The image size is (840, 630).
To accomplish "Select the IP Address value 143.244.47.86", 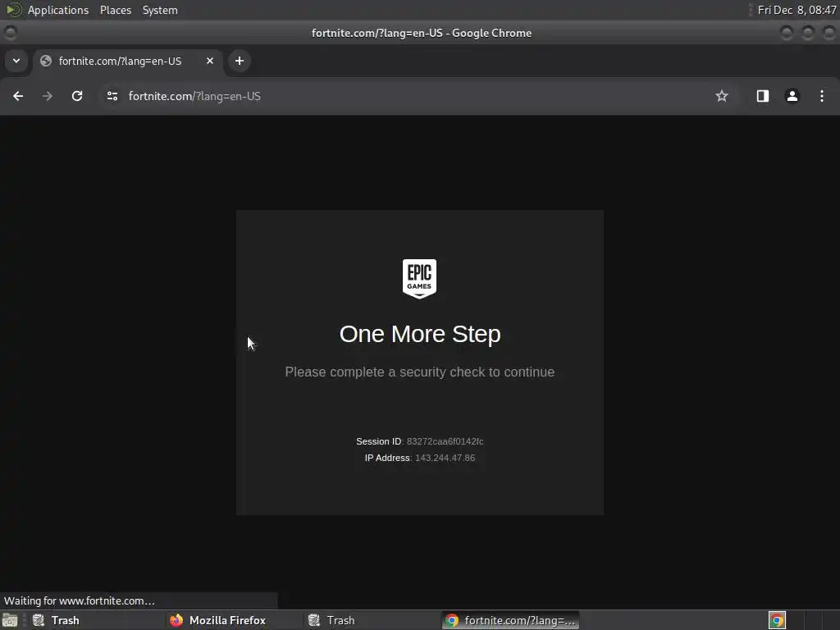I will [x=445, y=458].
